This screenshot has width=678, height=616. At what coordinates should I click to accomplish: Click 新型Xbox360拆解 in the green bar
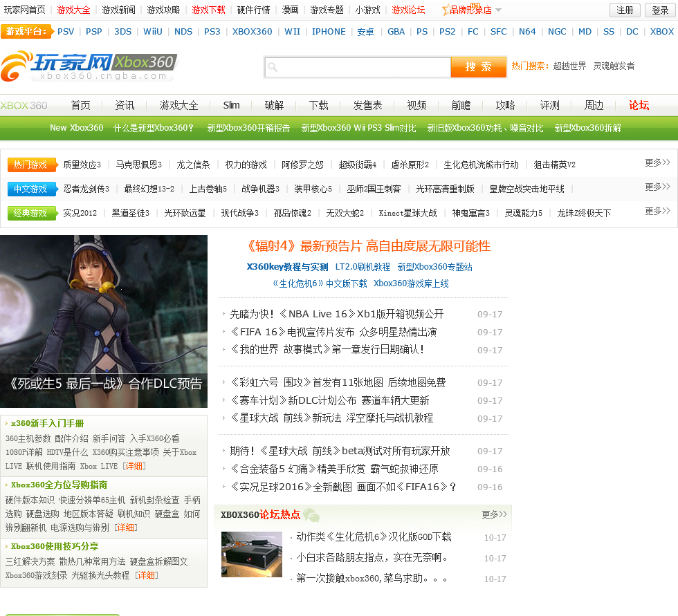click(587, 128)
